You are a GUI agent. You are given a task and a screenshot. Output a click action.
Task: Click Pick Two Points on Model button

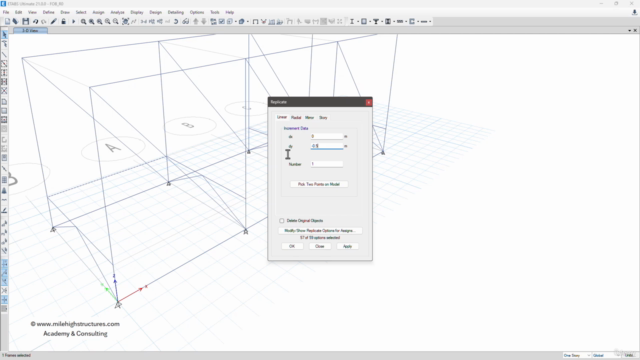pyautogui.click(x=319, y=184)
